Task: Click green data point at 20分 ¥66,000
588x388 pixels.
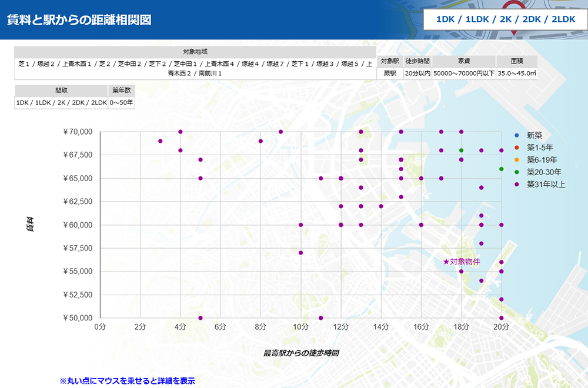Action: tap(502, 169)
